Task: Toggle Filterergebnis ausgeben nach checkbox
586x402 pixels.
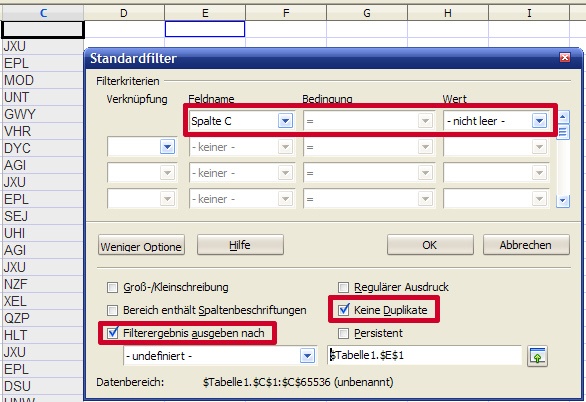Action: point(112,333)
